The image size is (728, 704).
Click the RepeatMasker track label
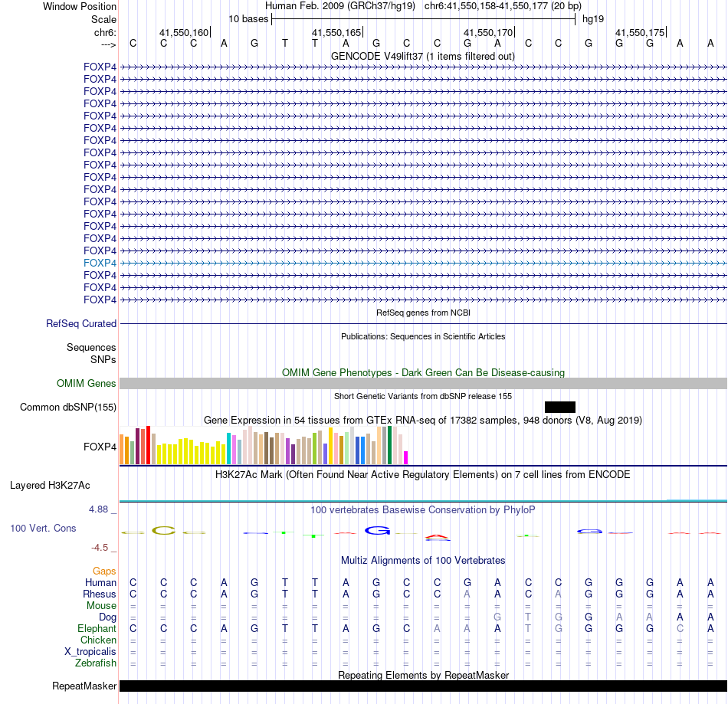pos(84,686)
